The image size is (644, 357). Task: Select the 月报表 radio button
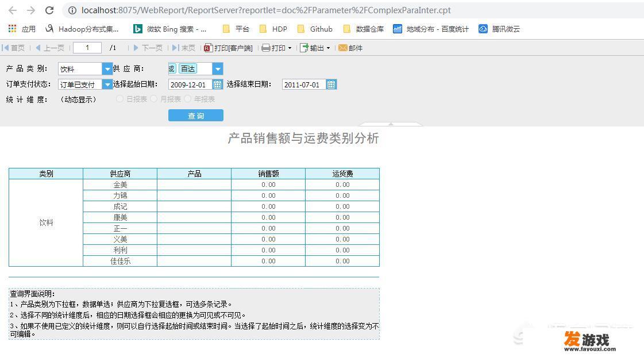click(x=153, y=99)
